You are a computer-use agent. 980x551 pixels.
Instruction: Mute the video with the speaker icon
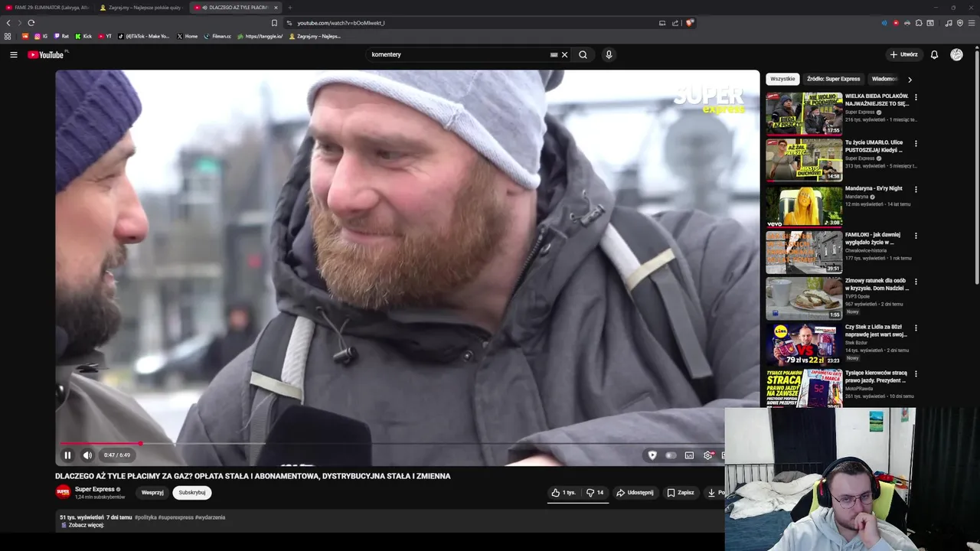coord(87,455)
